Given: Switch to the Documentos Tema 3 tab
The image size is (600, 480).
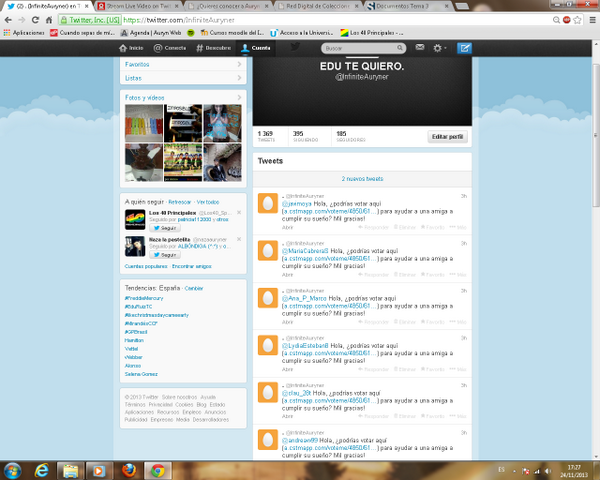Looking at the screenshot, I should (x=407, y=6).
